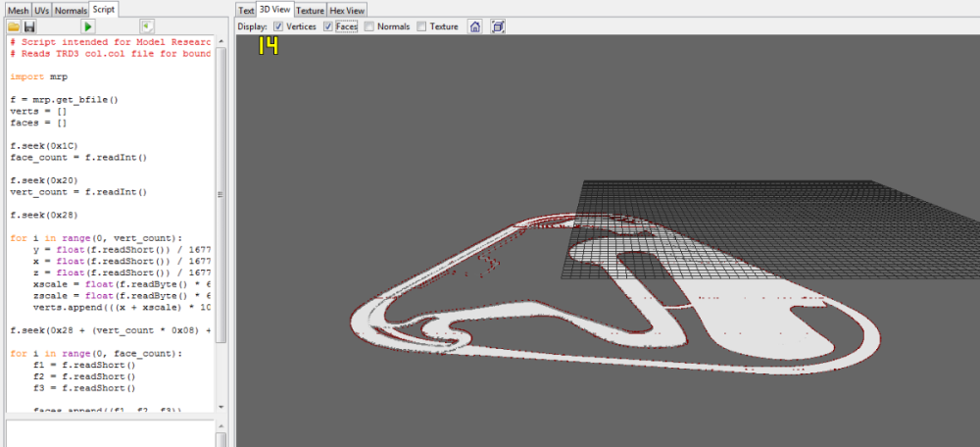Switch to the Hex View tab
The image size is (980, 447).
coord(348,10)
